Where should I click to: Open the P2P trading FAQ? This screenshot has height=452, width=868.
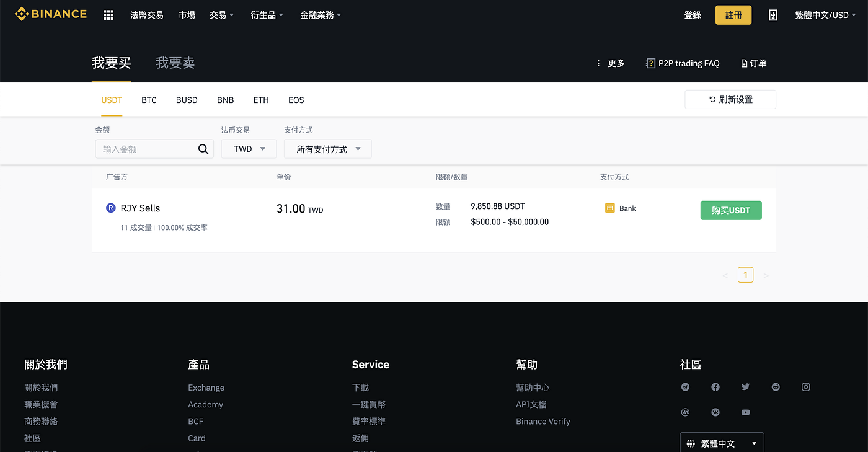[683, 63]
